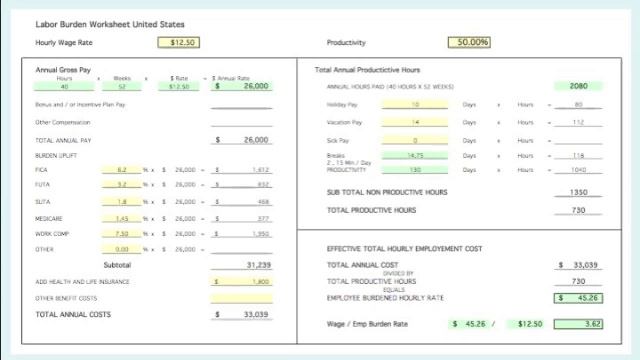
Task: Edit the Holiday Pay days cell 10
Action: coord(415,104)
